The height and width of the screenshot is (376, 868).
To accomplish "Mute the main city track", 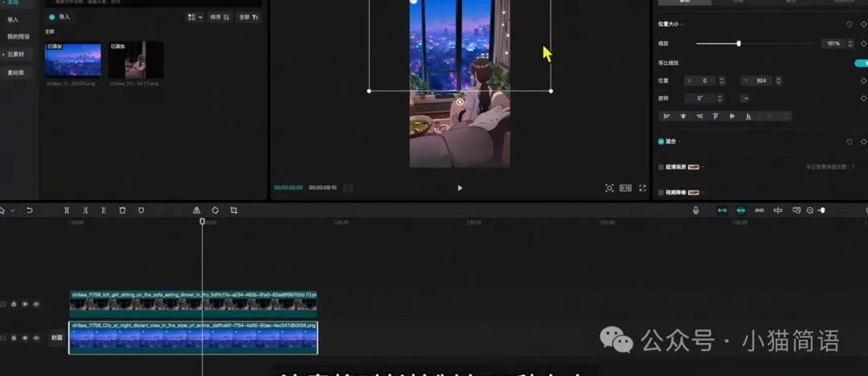I will pos(36,337).
